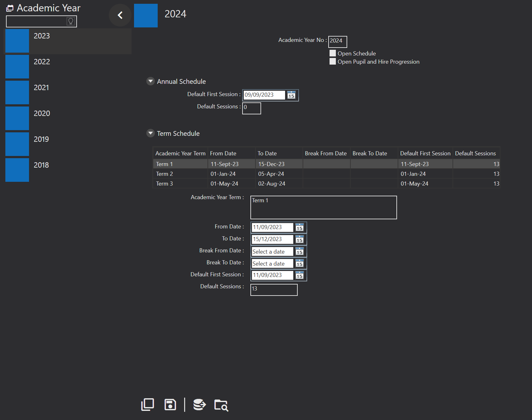Screen dimensions: 532x420
Task: Click the folder search icon
Action: click(221, 405)
